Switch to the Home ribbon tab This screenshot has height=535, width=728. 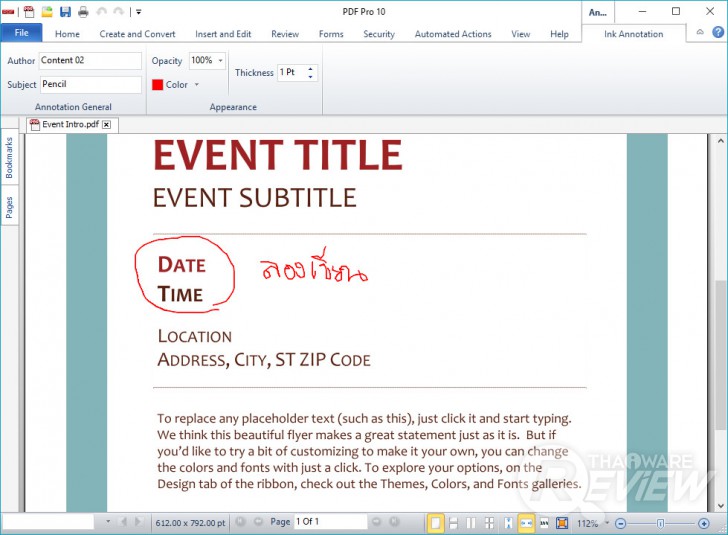(67, 34)
